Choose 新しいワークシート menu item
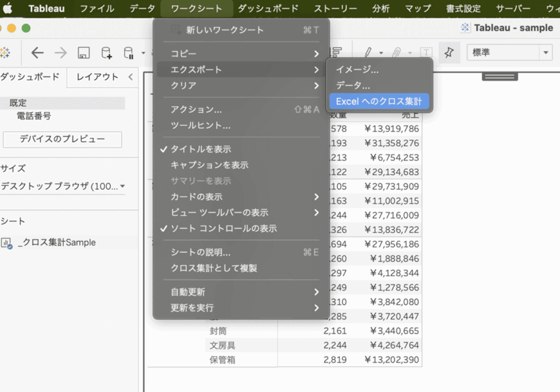 [x=241, y=30]
